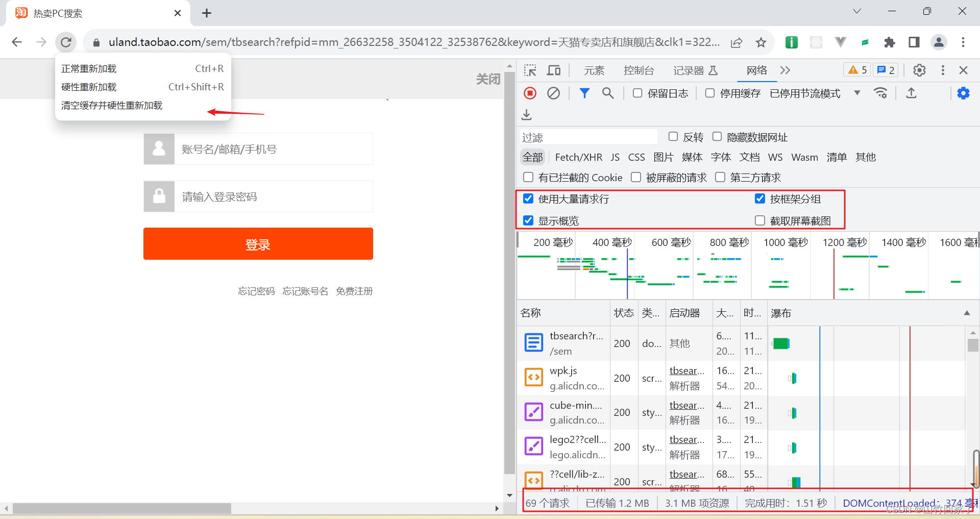This screenshot has width=980, height=519.
Task: Uncheck 显示概览 option
Action: (x=528, y=220)
